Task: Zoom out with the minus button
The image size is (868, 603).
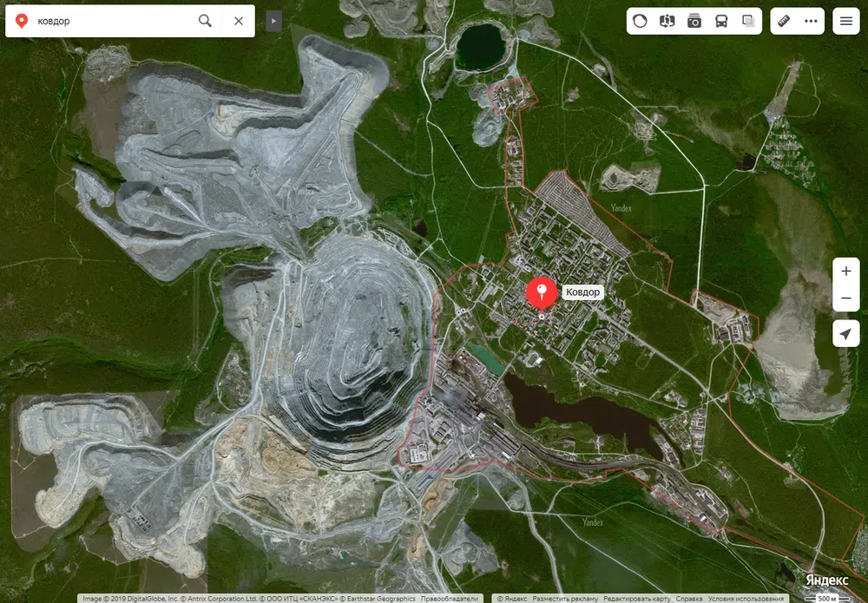Action: tap(846, 299)
